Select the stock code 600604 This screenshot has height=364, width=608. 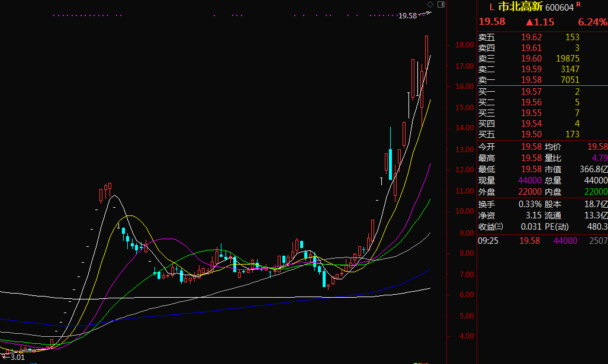559,7
